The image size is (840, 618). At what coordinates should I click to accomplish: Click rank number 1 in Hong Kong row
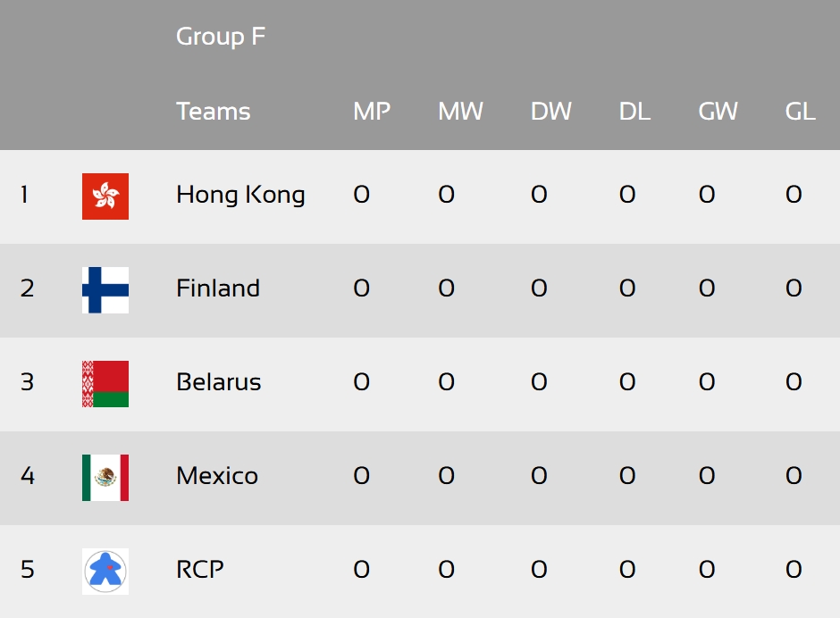[x=24, y=195]
